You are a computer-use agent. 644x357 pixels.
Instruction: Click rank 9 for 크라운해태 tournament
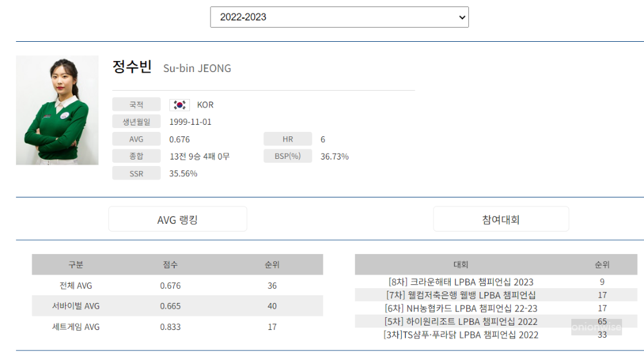click(x=602, y=282)
